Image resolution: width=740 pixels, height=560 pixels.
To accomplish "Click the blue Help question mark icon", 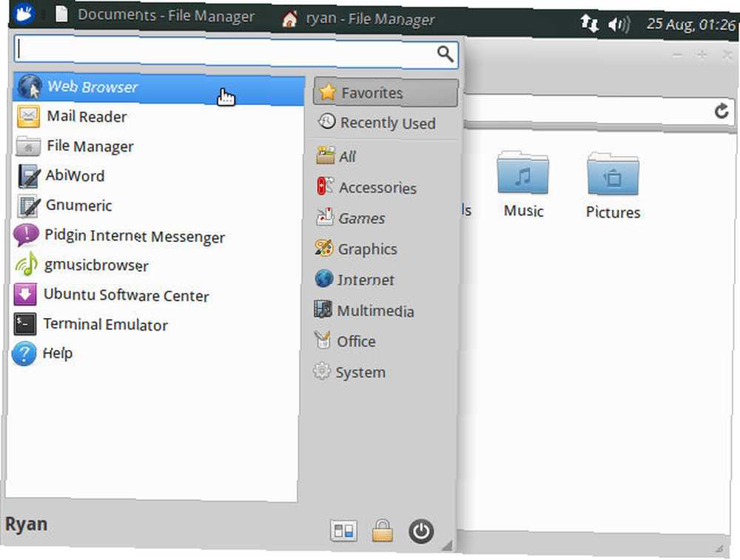I will click(24, 354).
